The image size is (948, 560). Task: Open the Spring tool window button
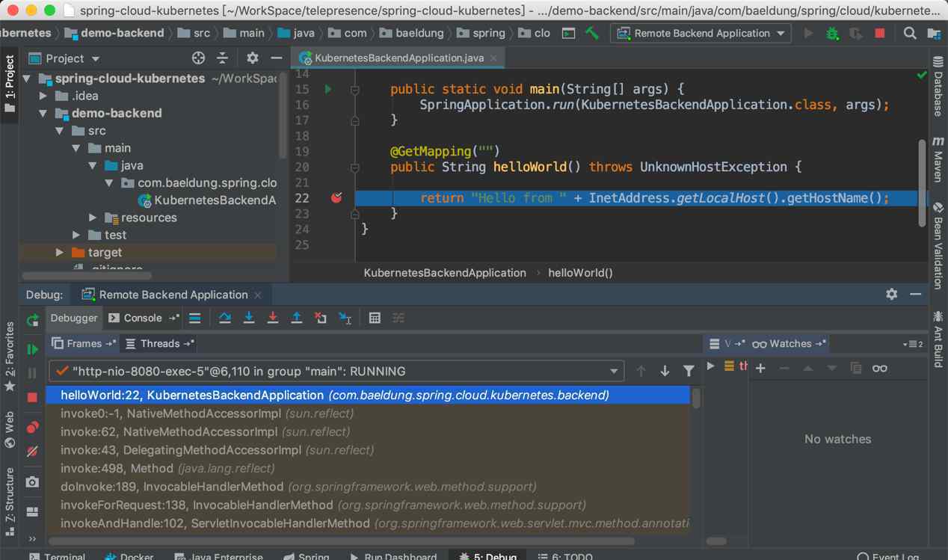tap(307, 556)
